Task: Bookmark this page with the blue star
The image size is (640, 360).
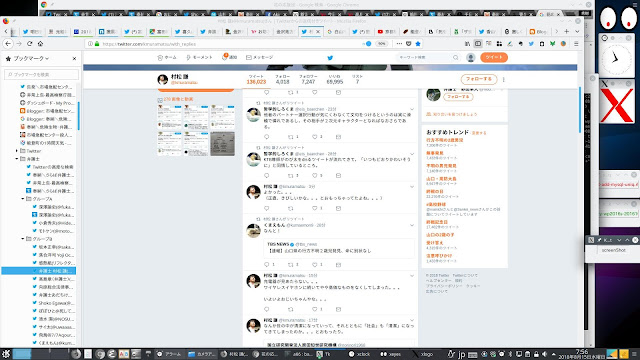Action: (x=418, y=44)
